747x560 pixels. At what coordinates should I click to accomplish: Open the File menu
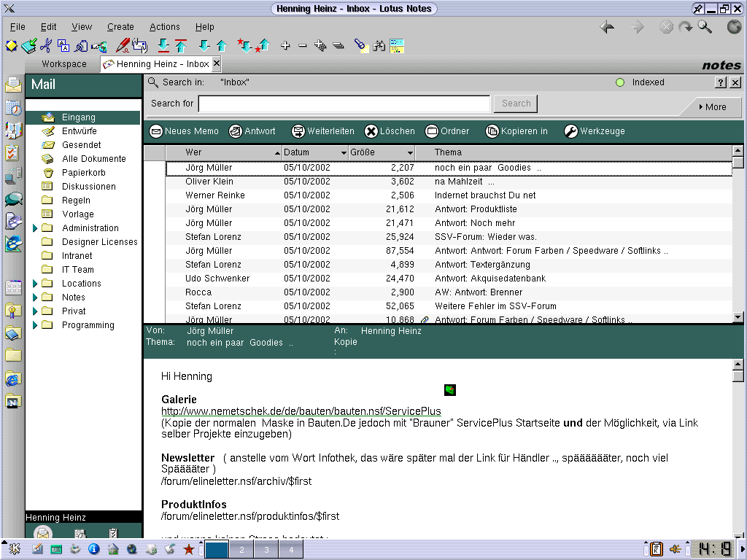[18, 27]
